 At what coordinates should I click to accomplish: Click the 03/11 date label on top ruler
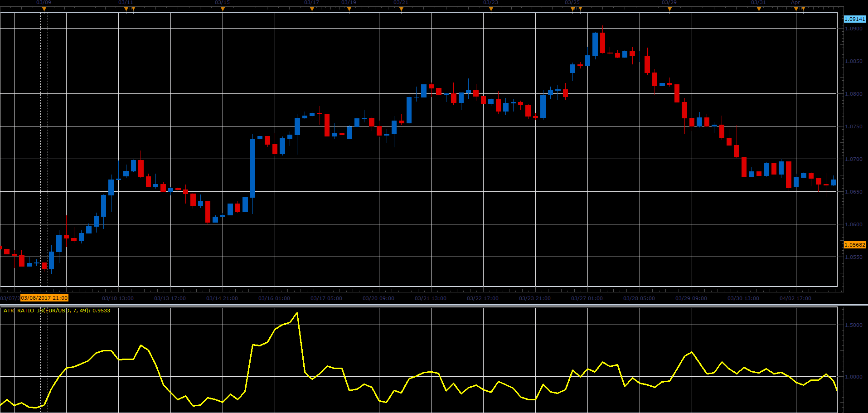[x=126, y=3]
